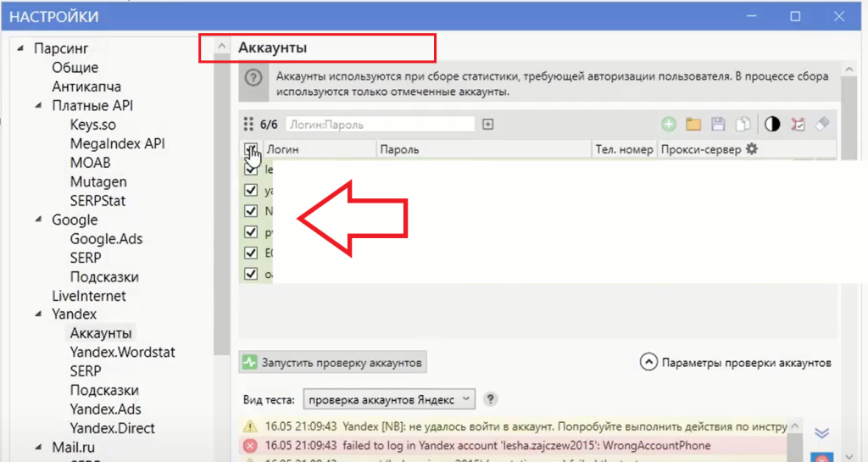Click the dotted grip handle beside 6/6
The width and height of the screenshot is (868, 462).
(x=248, y=124)
